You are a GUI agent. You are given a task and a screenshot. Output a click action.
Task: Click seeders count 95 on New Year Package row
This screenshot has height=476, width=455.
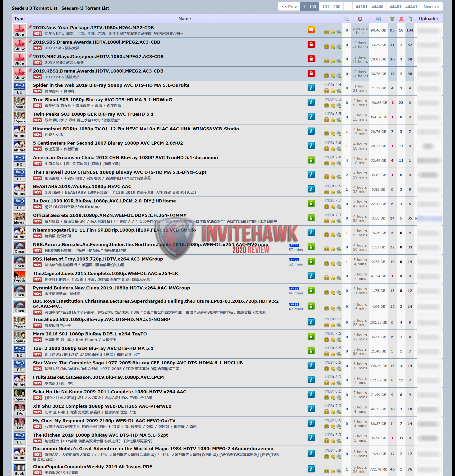(x=392, y=30)
